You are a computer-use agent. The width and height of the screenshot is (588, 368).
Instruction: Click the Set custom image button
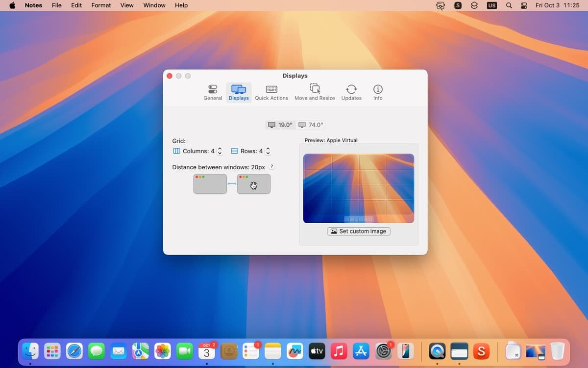click(359, 231)
